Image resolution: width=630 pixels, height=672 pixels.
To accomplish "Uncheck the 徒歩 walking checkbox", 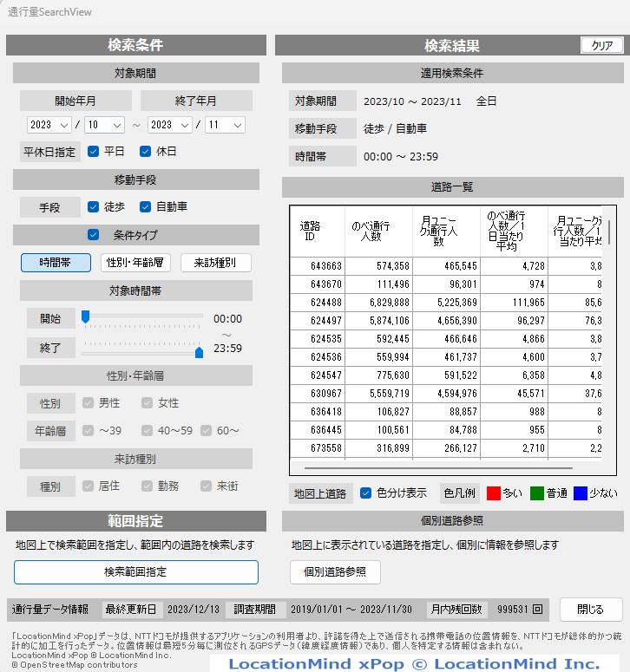I will (x=94, y=207).
